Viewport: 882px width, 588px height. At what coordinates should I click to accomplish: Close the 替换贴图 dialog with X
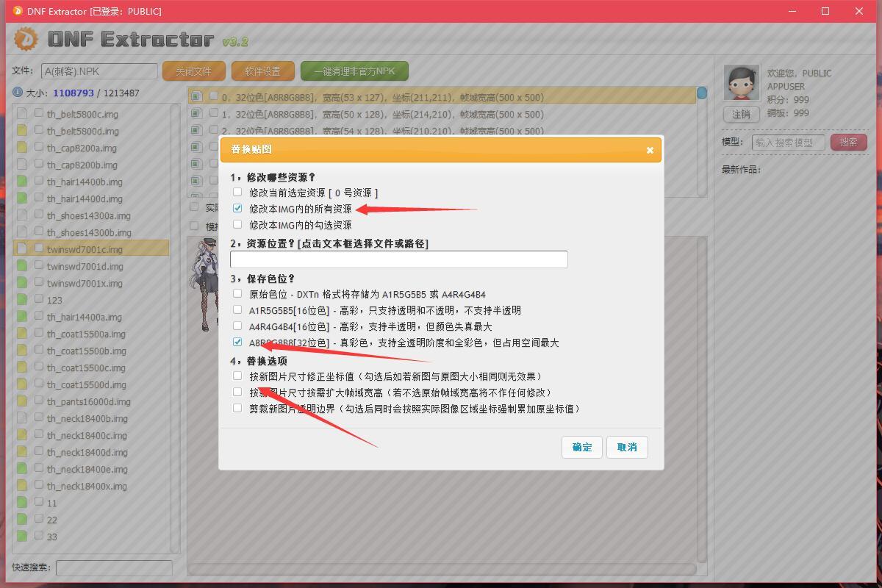650,150
